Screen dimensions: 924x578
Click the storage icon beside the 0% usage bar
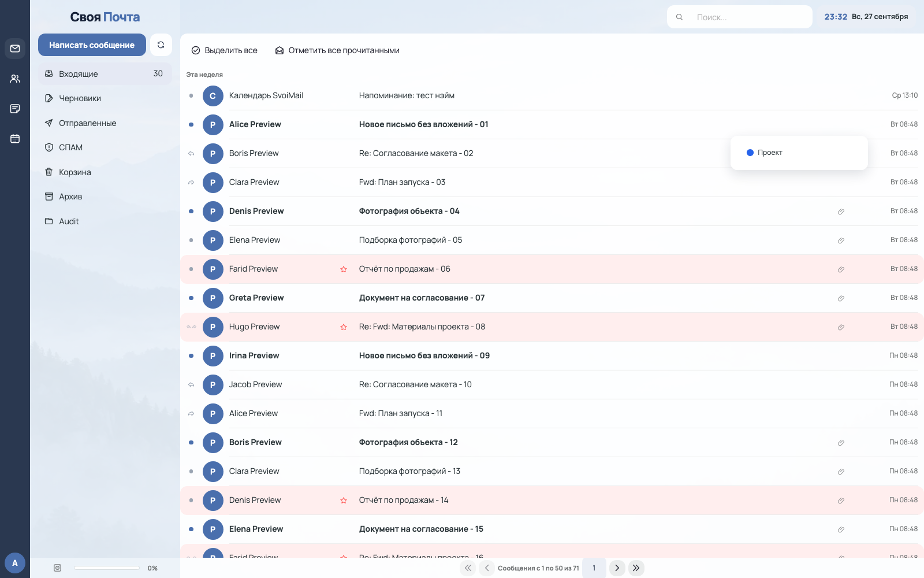point(58,568)
